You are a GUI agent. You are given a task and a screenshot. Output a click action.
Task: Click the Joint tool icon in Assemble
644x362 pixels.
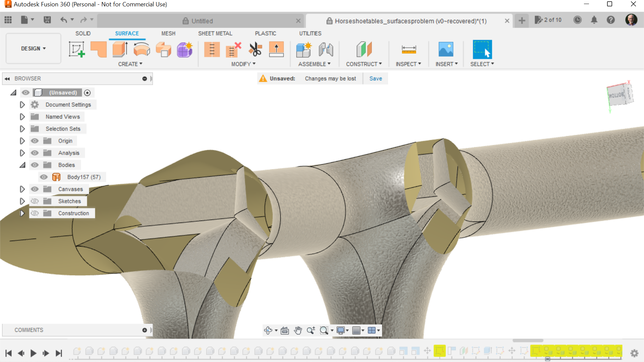(326, 49)
